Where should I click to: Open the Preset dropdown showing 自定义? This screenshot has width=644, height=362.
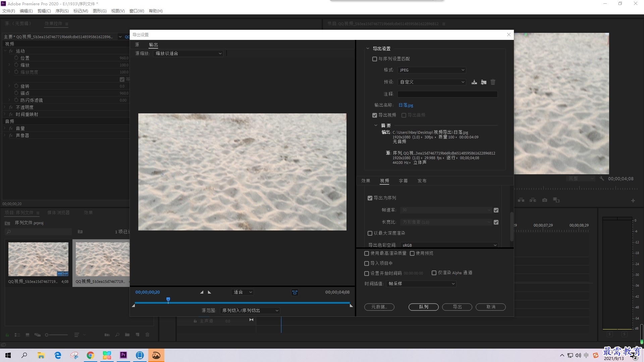(x=432, y=82)
